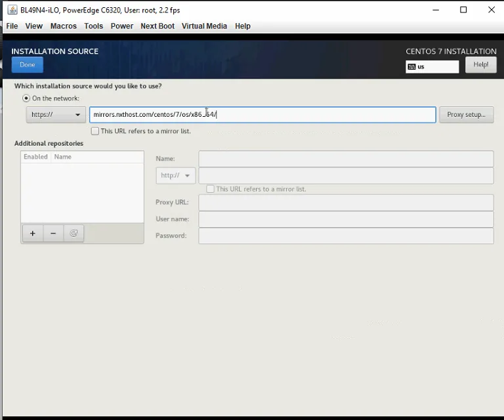This screenshot has width=504, height=420.
Task: Check the source URL mirror list checkbox
Action: (94, 131)
